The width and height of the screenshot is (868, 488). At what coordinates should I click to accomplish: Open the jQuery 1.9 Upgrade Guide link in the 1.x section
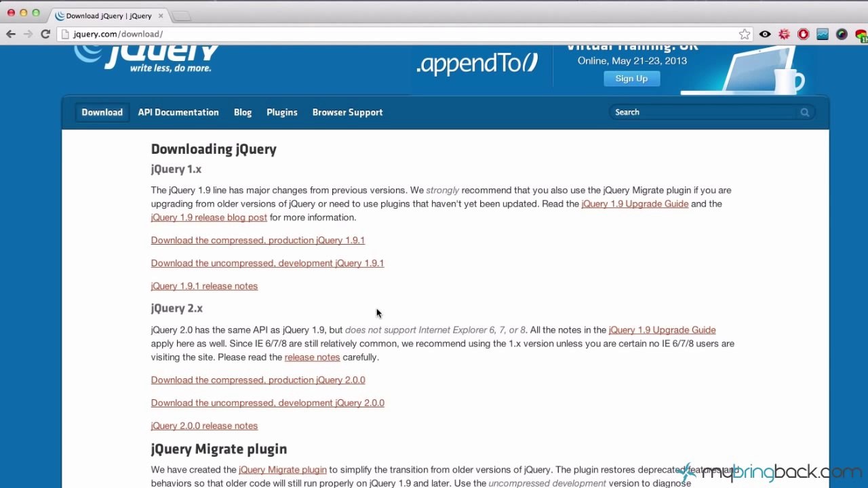coord(635,204)
